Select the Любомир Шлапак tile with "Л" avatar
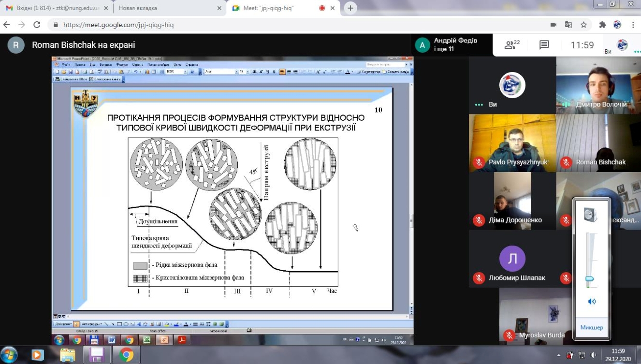The width and height of the screenshot is (641, 364). click(x=512, y=259)
